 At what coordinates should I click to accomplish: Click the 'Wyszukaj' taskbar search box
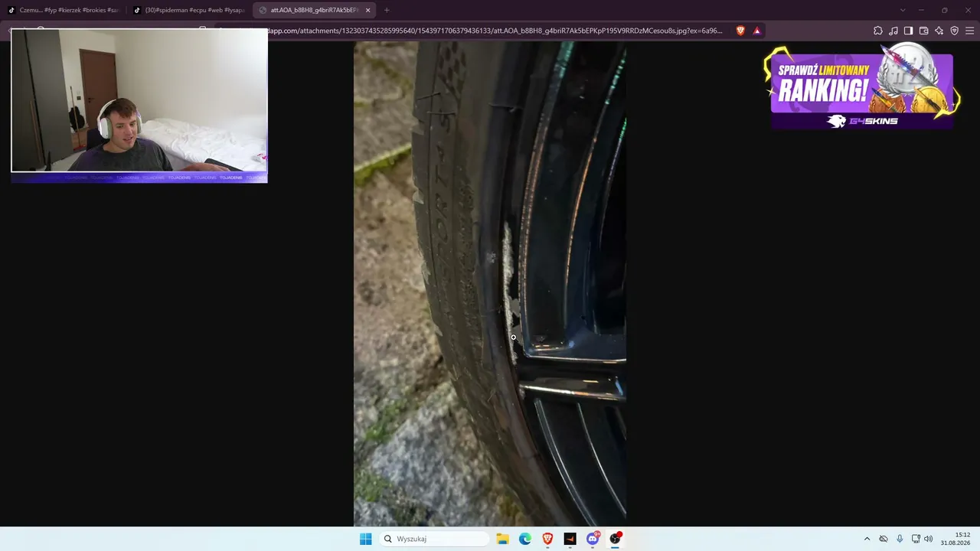[435, 539]
